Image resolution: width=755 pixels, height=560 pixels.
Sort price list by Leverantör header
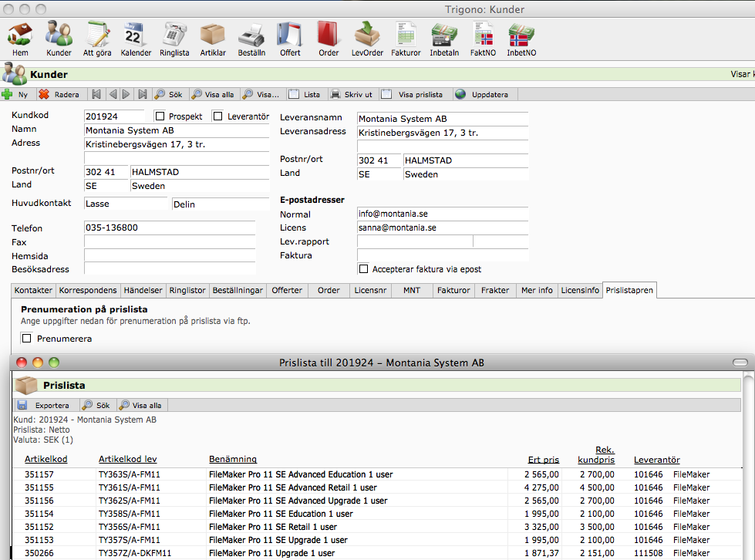[657, 460]
